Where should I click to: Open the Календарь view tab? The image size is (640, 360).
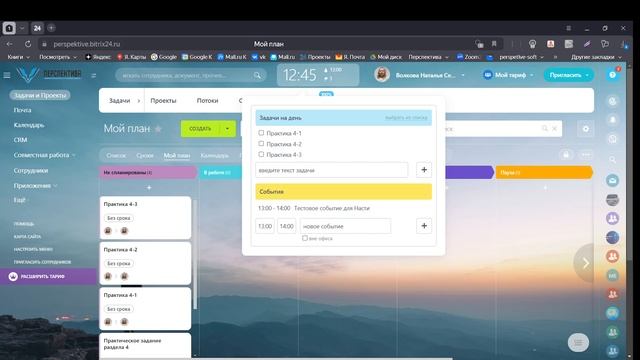point(215,156)
